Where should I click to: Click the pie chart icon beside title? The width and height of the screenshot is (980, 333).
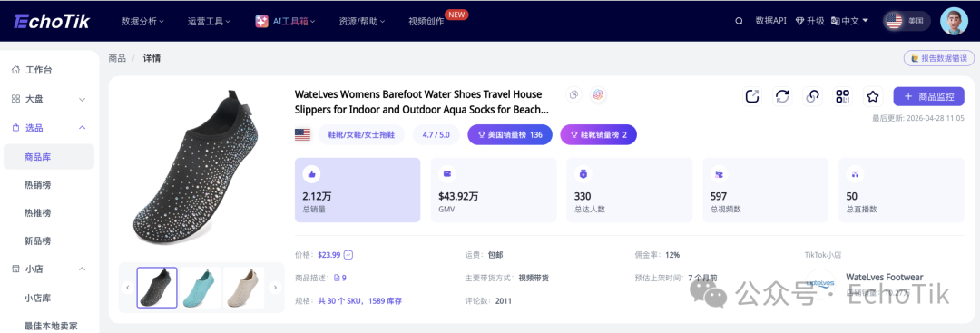click(574, 95)
